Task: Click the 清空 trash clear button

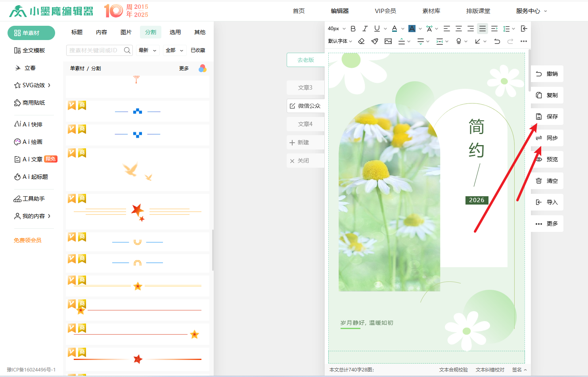Action: (547, 181)
